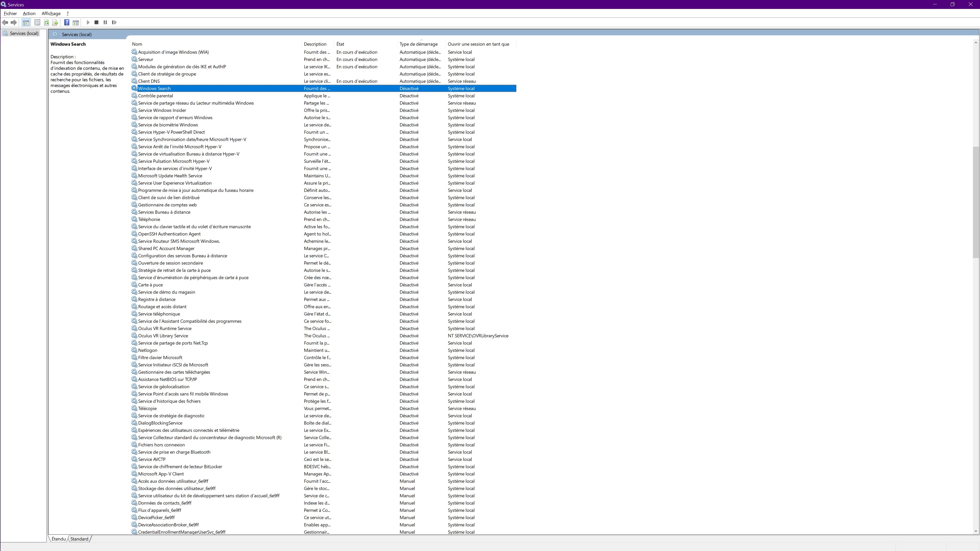Open the Properties toolbar icon
The width and height of the screenshot is (980, 551).
pos(37,22)
